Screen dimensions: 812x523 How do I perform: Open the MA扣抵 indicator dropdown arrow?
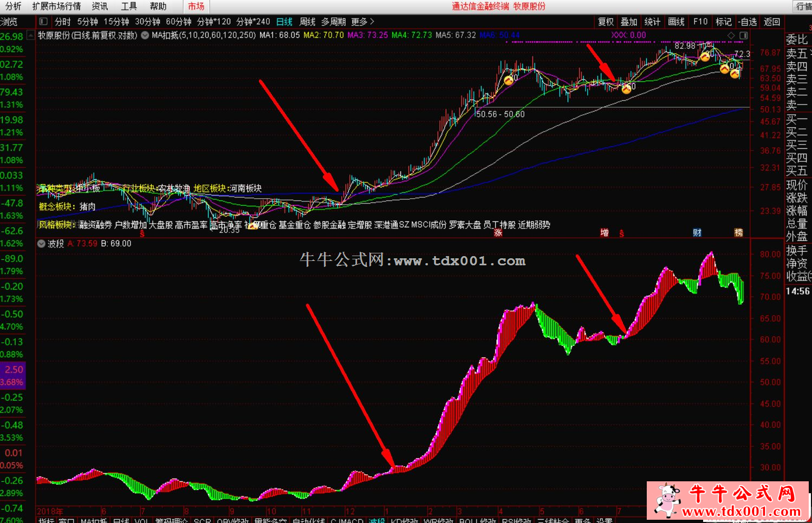[145, 35]
